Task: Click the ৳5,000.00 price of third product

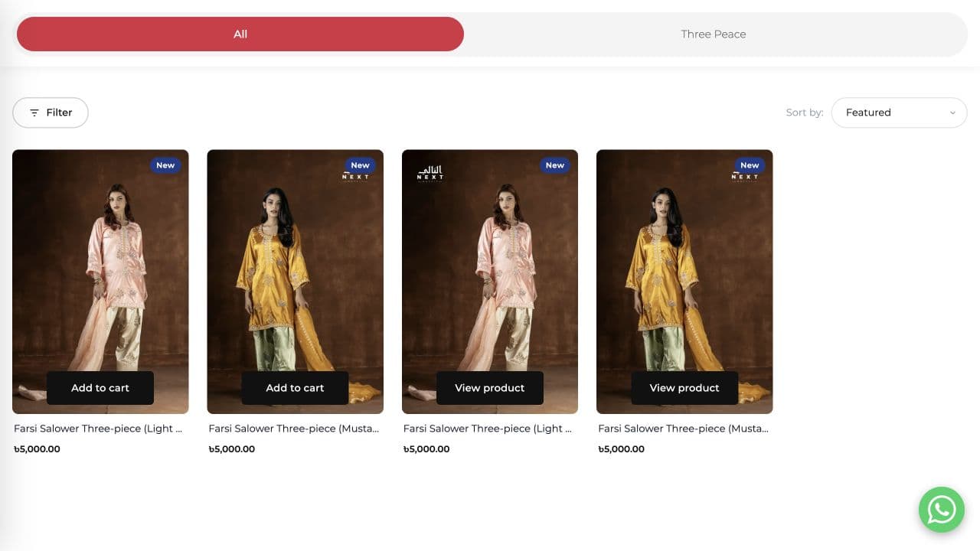Action: pyautogui.click(x=426, y=449)
